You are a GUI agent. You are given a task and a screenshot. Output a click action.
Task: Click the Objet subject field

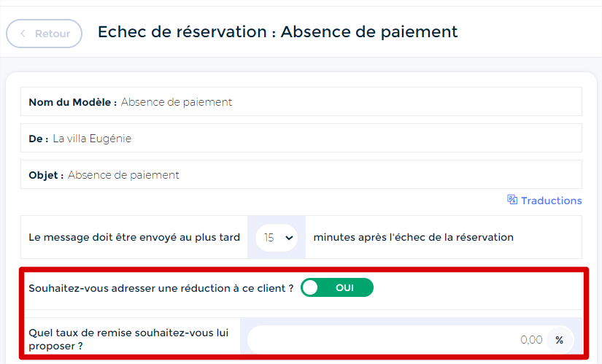pyautogui.click(x=301, y=174)
